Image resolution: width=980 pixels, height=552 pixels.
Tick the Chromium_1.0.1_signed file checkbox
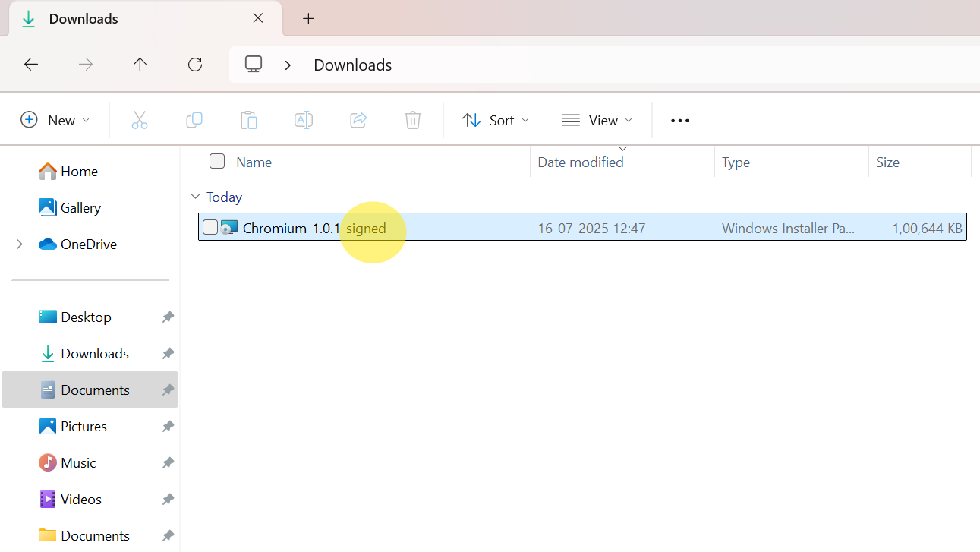[x=210, y=227]
